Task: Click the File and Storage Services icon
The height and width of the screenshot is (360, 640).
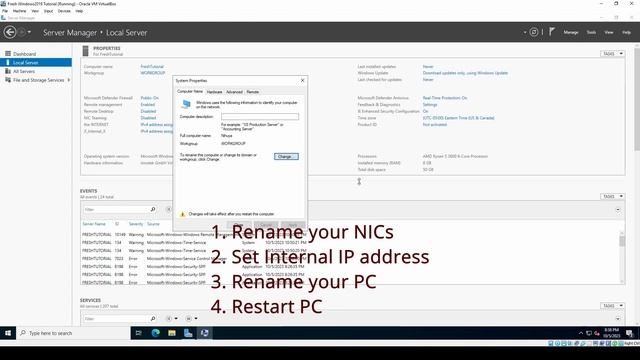Action: coord(8,80)
